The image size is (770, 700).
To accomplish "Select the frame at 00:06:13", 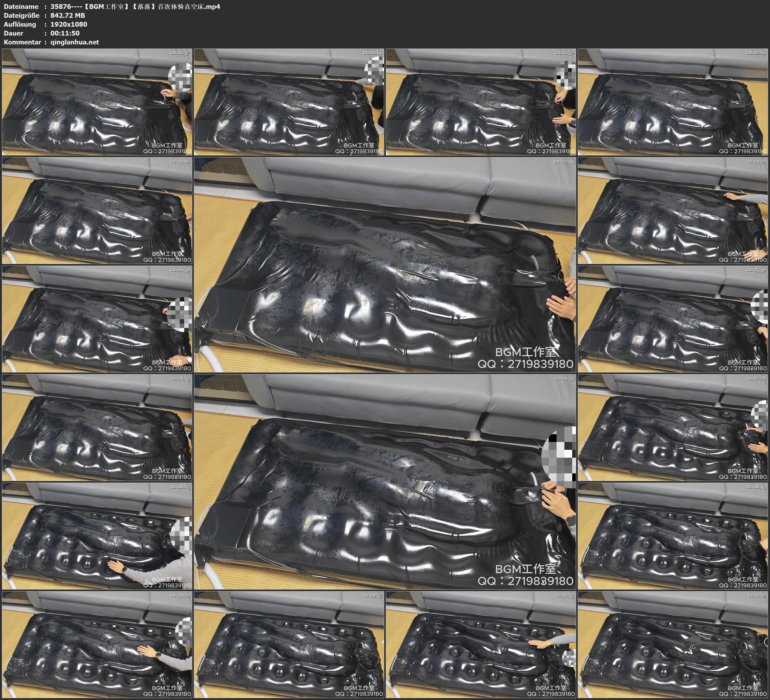I will pos(97,427).
